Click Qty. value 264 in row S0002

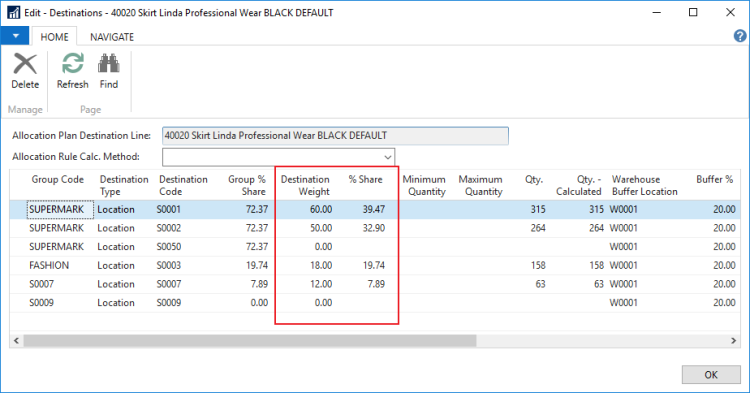point(538,228)
